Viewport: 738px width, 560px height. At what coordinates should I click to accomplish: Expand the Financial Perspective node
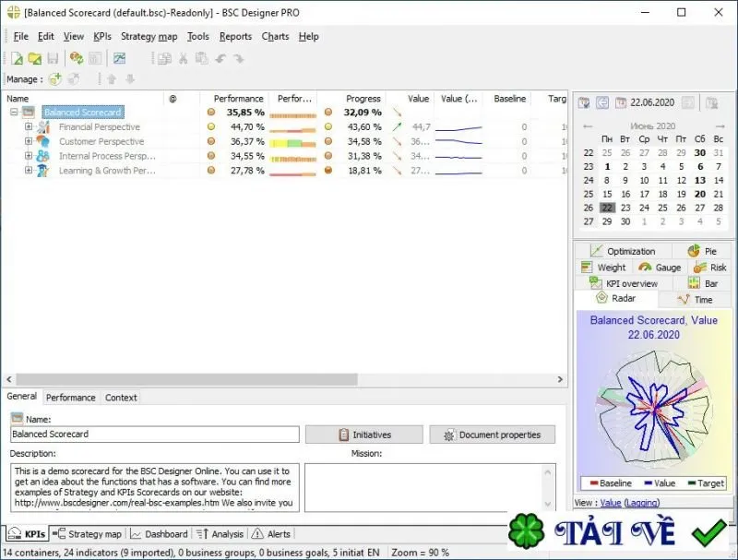[x=29, y=126]
